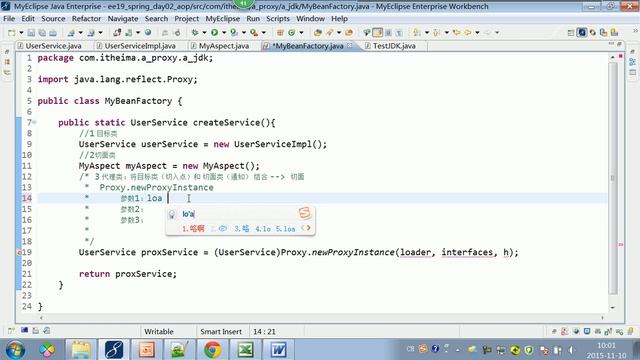Switch to the MyAspect.java tab
Image resolution: width=640 pixels, height=360 pixels.
[x=224, y=46]
